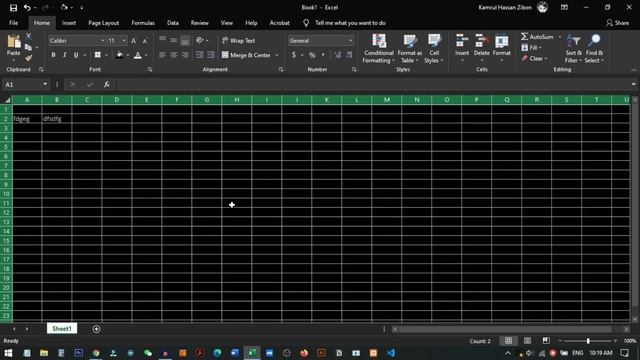This screenshot has height=360, width=640.
Task: Expand the font name dropdown
Action: coord(102,41)
